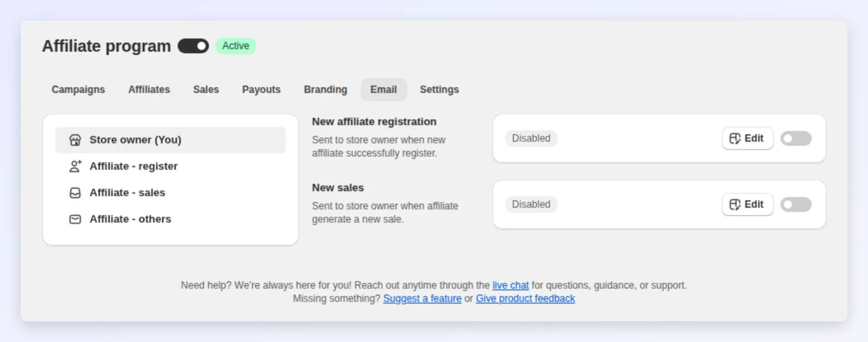The image size is (868, 342).
Task: Click the Affiliate program title
Action: tap(106, 46)
